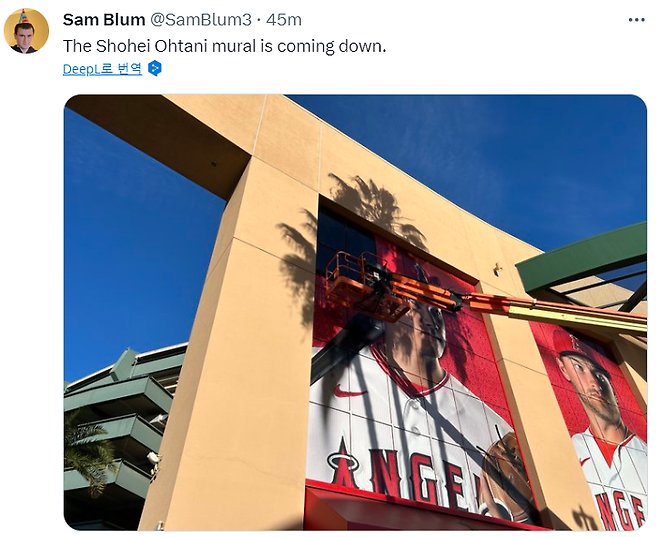
Task: Click the 'DeepL로 번역' translate link
Action: 102,68
